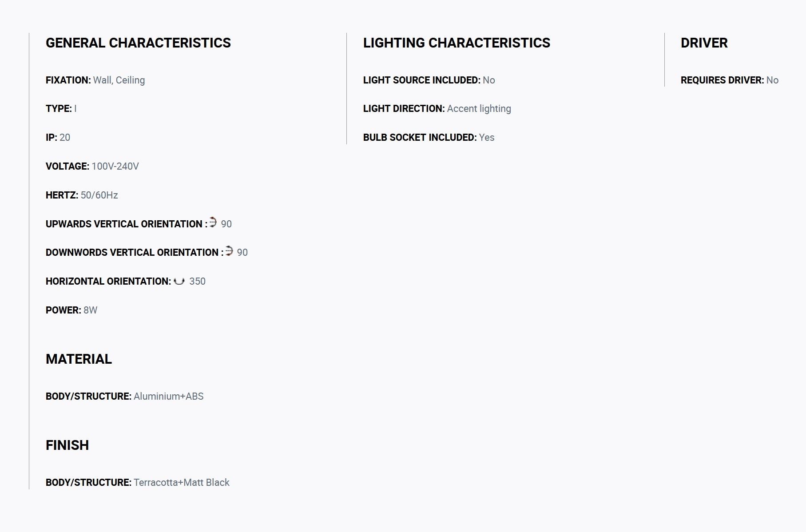806x532 pixels.
Task: Select the Light Source Included label
Action: tap(421, 80)
